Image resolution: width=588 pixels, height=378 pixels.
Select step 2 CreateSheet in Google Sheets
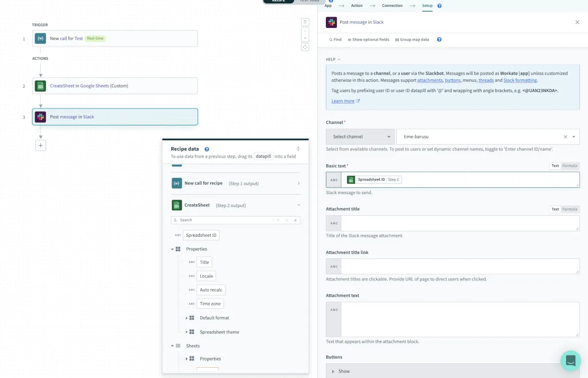coord(115,86)
